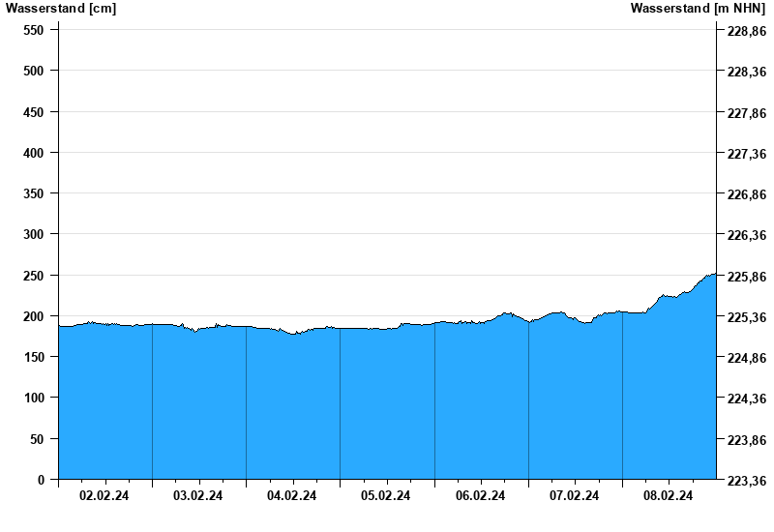Image resolution: width=774 pixels, height=532 pixels.
Task: Click the 06.02.24 date label
Action: [481, 496]
